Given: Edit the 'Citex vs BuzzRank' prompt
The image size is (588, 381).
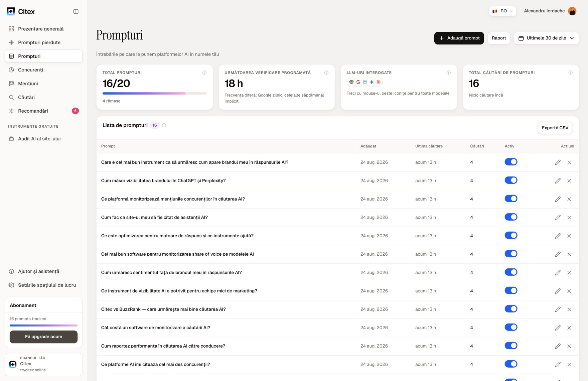Looking at the screenshot, I should 558,309.
